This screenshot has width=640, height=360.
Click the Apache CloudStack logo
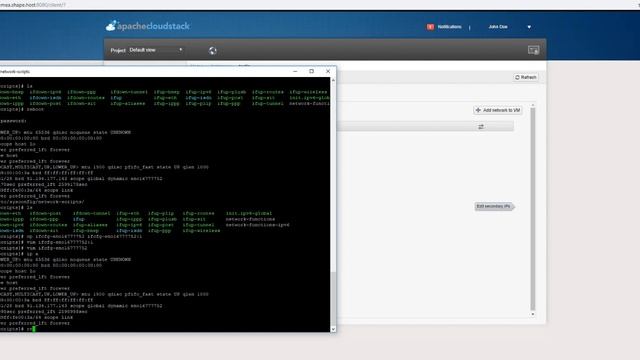(x=148, y=26)
